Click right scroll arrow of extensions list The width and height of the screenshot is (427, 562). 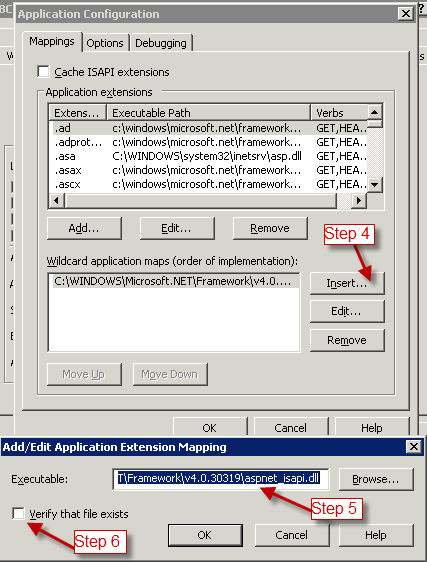359,200
